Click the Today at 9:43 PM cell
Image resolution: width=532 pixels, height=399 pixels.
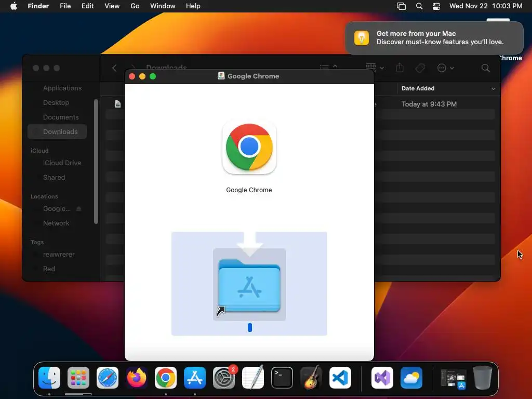pos(429,104)
